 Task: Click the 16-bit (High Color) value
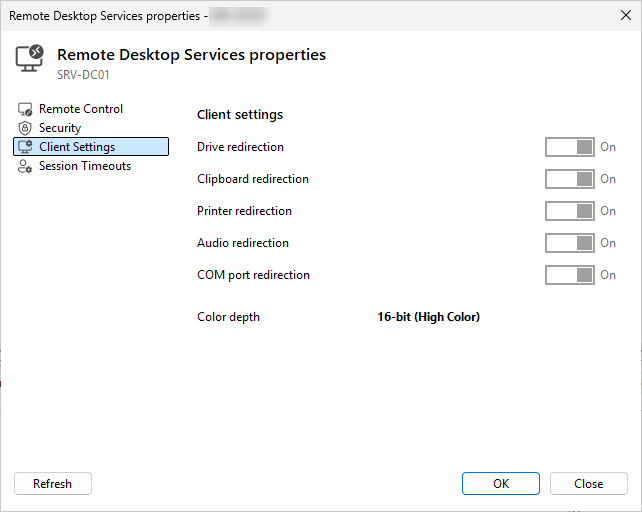pos(428,317)
